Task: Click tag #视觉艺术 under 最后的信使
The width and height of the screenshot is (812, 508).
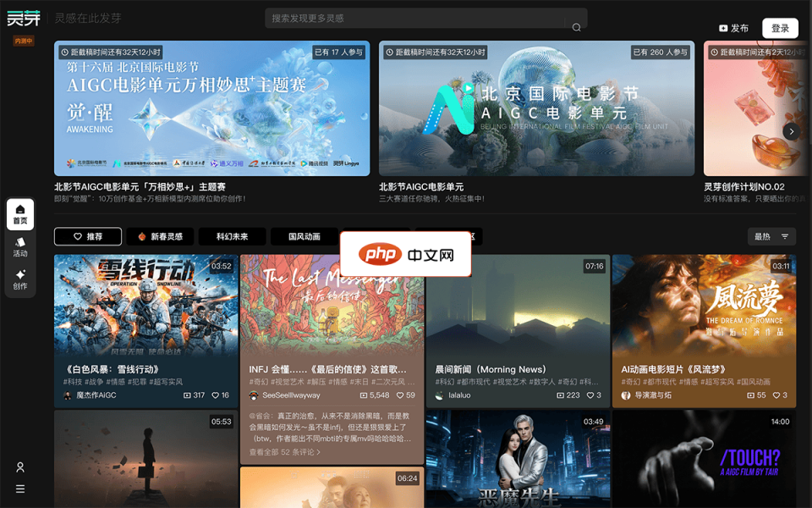Action: tap(288, 382)
